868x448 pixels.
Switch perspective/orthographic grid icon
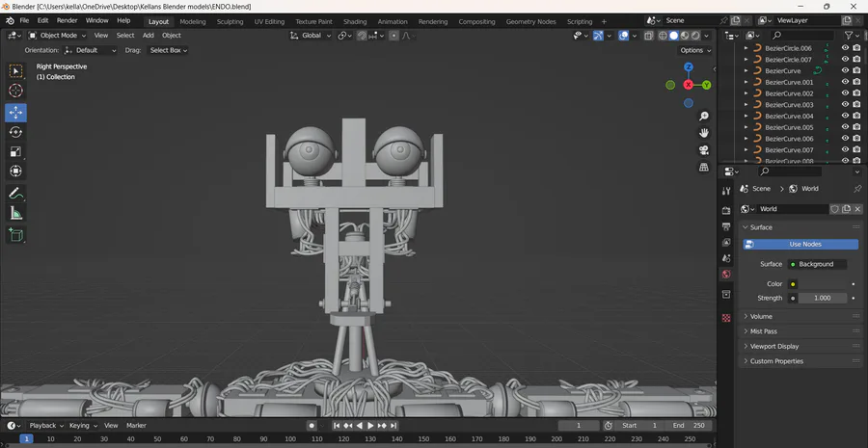click(704, 167)
